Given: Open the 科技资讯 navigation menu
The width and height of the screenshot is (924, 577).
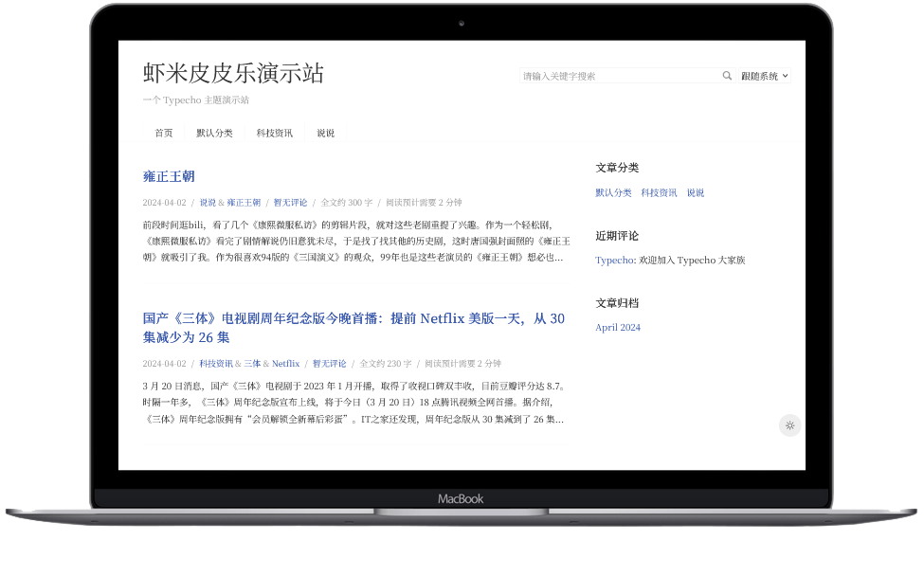Looking at the screenshot, I should click(274, 133).
